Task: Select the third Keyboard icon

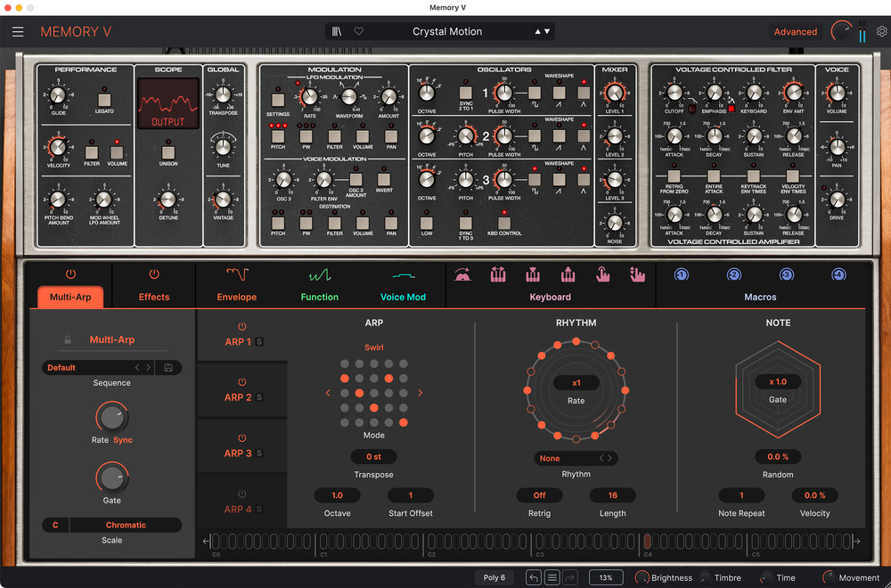Action: (533, 275)
